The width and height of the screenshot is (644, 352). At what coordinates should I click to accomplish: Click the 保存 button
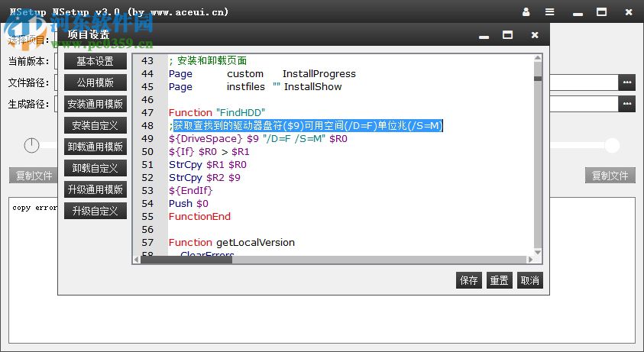click(468, 280)
